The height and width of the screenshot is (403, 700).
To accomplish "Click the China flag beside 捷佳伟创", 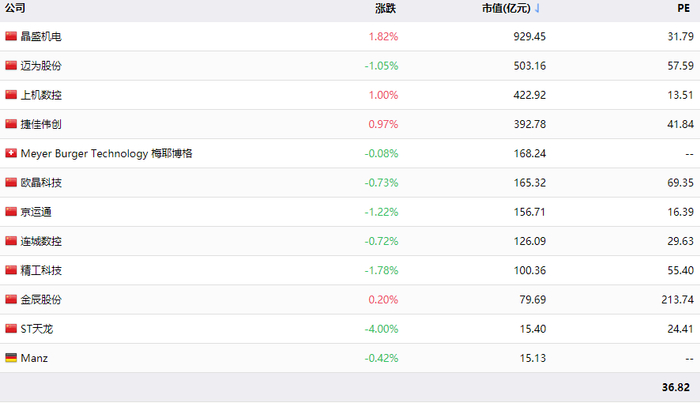I will tap(11, 124).
